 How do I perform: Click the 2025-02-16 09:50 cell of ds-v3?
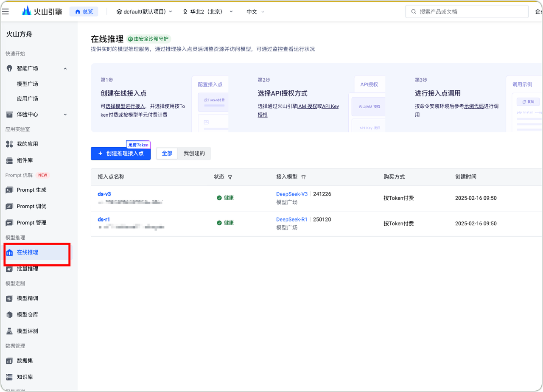(476, 198)
